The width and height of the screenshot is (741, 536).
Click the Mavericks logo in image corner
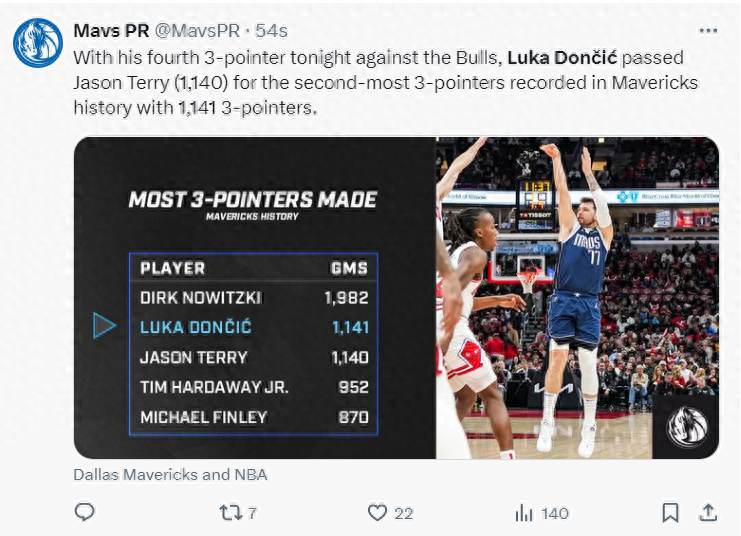(x=687, y=427)
